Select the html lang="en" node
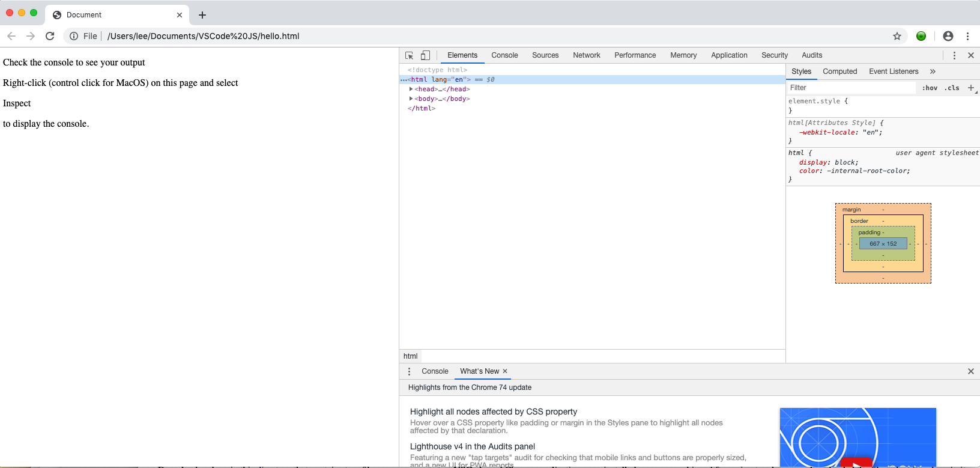 (x=592, y=79)
